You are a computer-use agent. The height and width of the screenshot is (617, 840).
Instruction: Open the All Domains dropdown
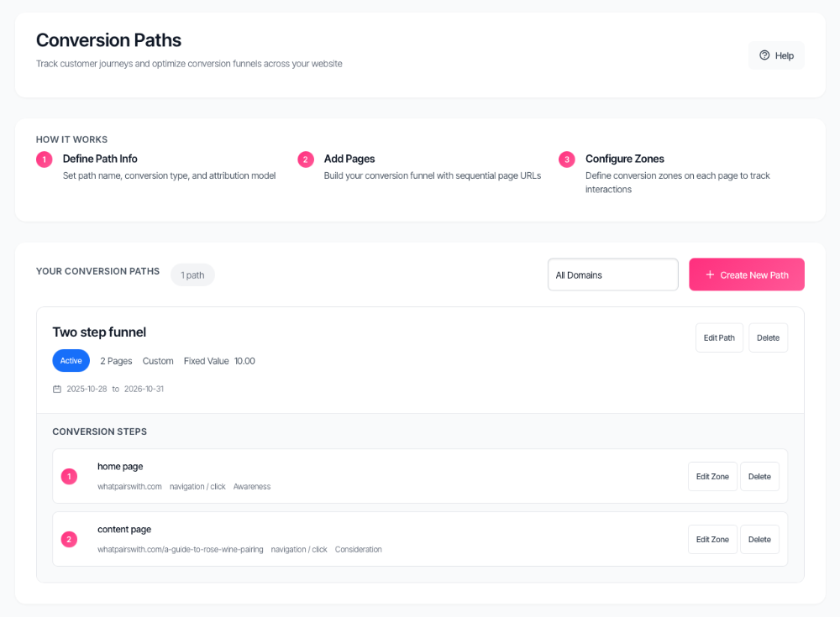(612, 274)
